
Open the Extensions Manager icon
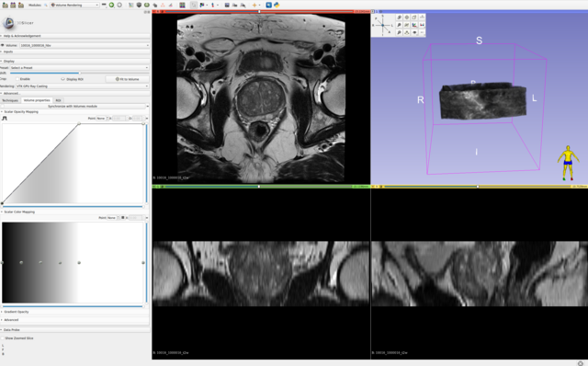(269, 5)
